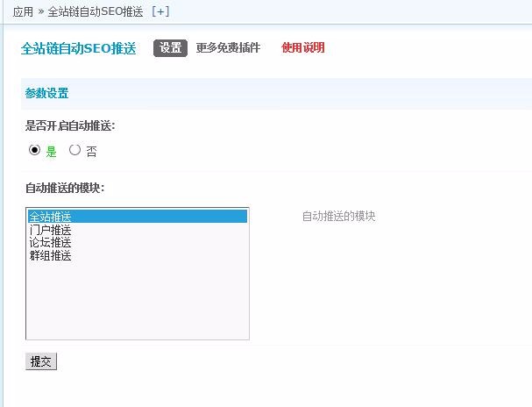This screenshot has height=407, width=532.
Task: Click the 提交 submit button
Action: [x=41, y=361]
